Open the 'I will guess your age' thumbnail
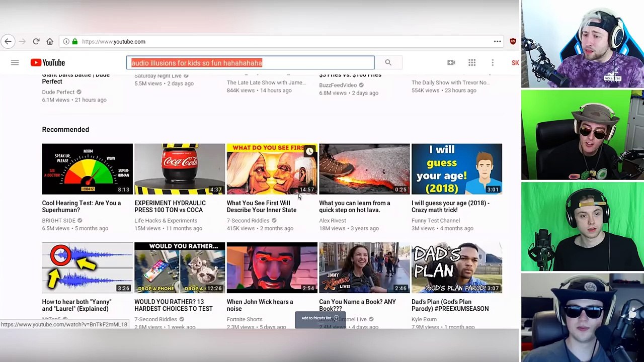The height and width of the screenshot is (362, 644). coord(457,169)
